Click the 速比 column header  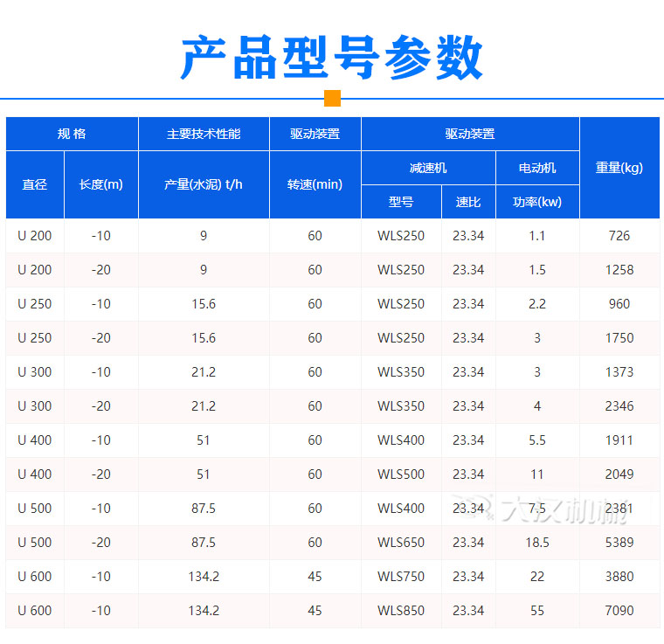[468, 203]
